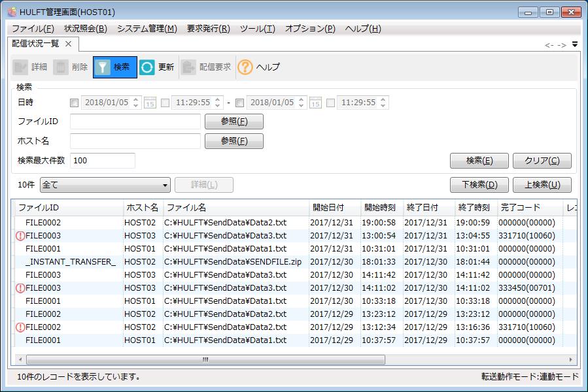Click the 終了時刻 column header
The width and height of the screenshot is (588, 392).
click(476, 208)
